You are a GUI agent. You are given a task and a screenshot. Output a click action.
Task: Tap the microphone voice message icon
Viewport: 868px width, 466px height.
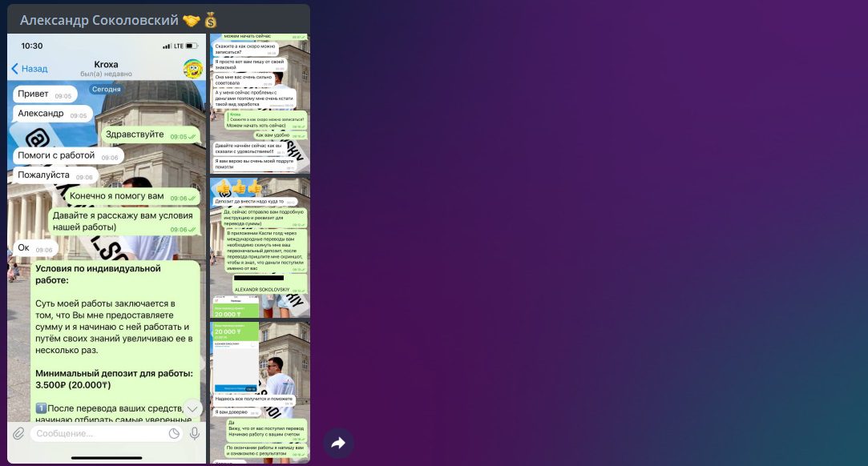[x=194, y=433]
